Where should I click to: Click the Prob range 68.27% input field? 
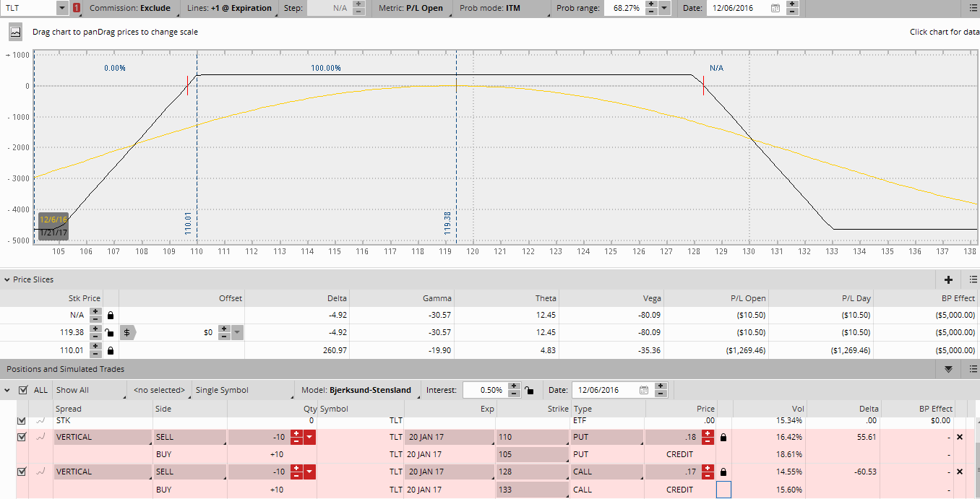pyautogui.click(x=623, y=8)
